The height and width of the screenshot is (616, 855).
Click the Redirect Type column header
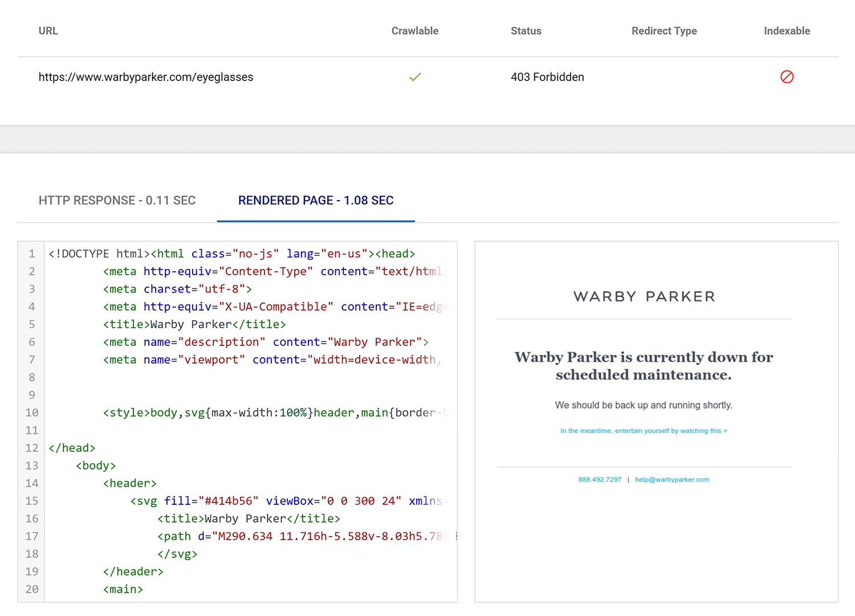664,31
